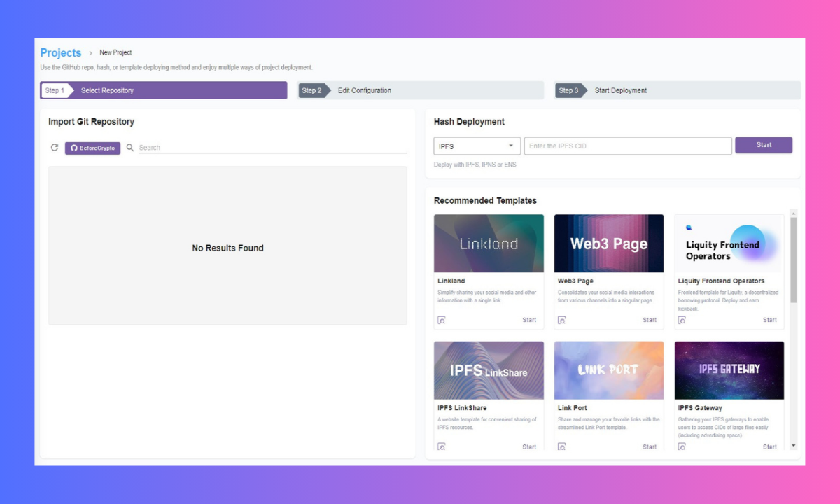Click the templates list vertical scrollbar
Screen dimensions: 840x504
[793, 260]
